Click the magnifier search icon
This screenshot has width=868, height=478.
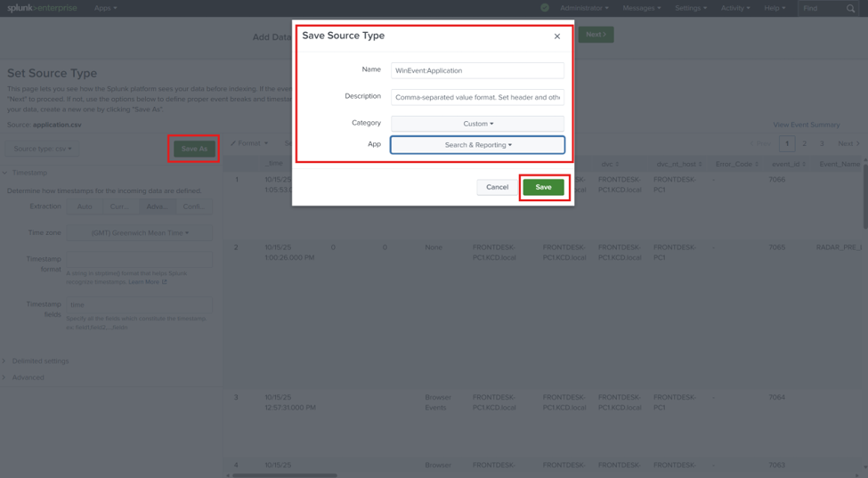851,8
